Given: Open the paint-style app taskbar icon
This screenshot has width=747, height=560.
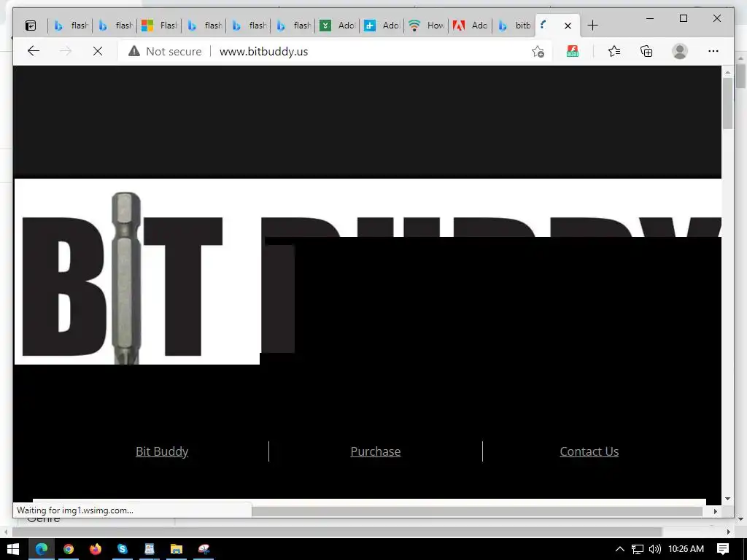Looking at the screenshot, I should [x=204, y=549].
